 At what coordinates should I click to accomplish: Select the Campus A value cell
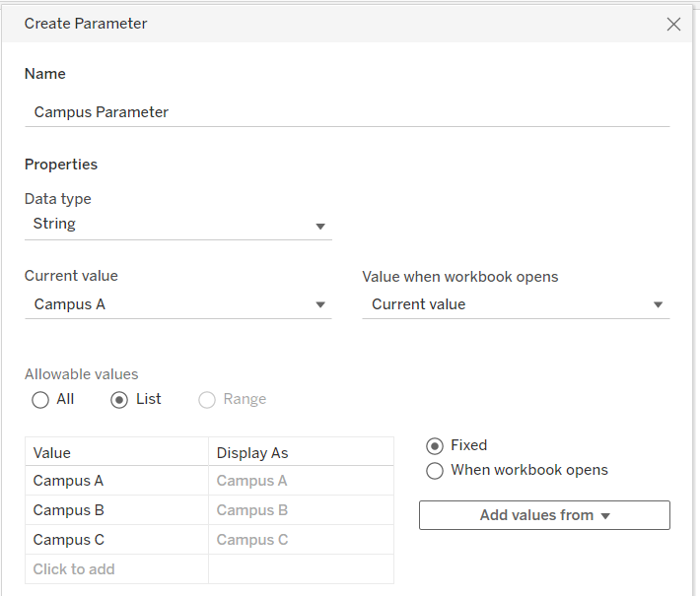[117, 481]
